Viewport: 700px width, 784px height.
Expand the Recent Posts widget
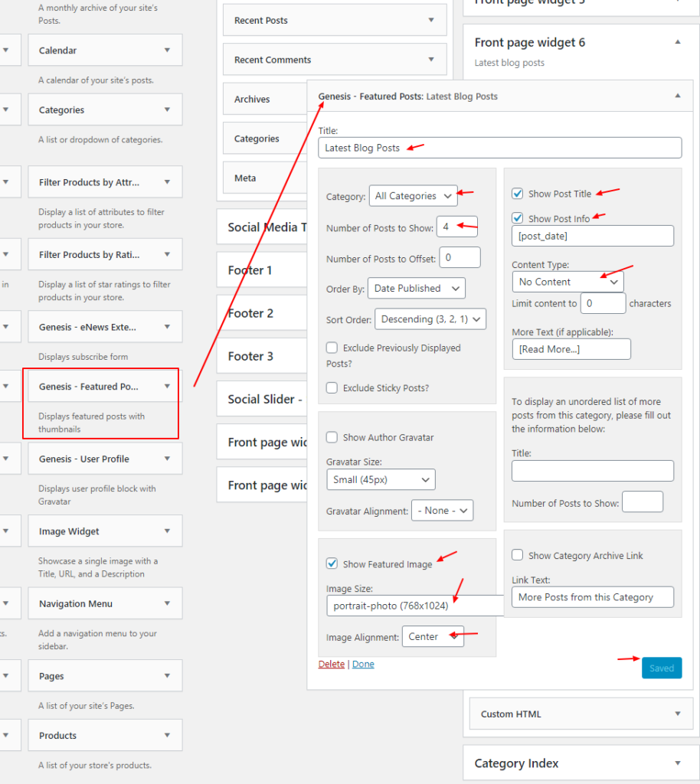431,20
